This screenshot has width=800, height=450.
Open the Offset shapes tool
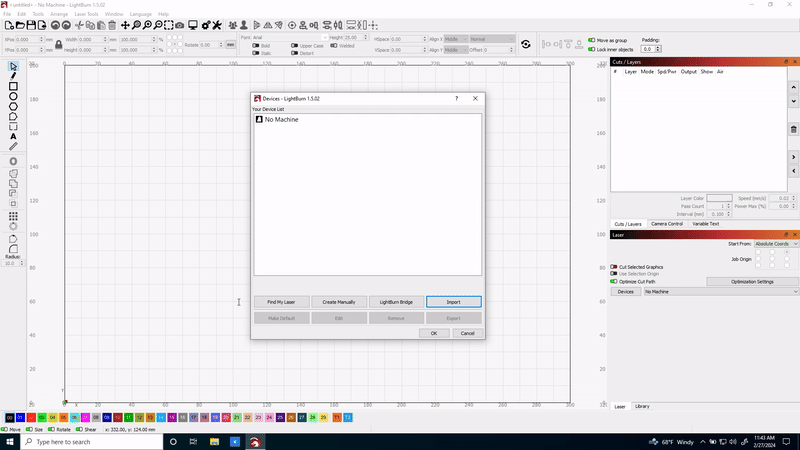coord(13,161)
